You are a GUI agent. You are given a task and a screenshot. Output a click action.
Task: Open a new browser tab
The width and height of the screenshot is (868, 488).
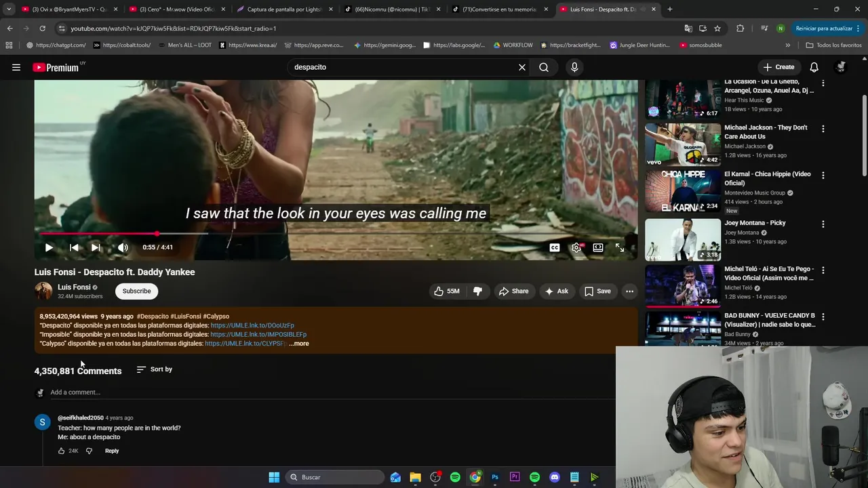tap(669, 9)
